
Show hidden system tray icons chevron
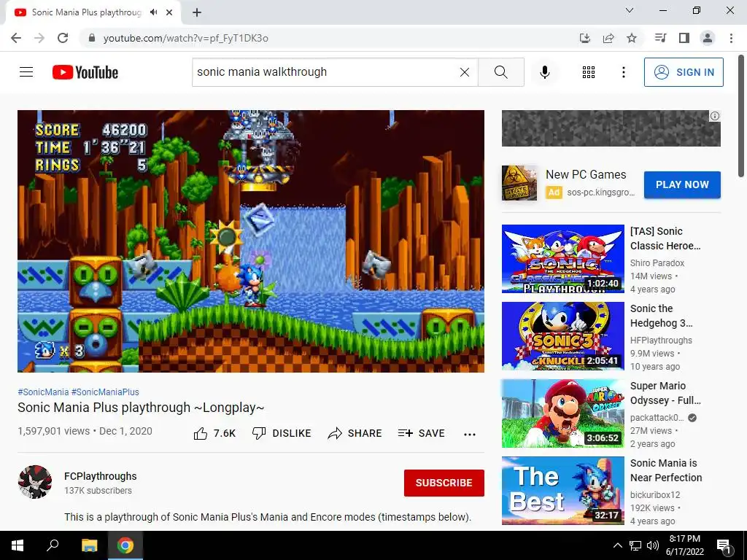click(x=617, y=545)
